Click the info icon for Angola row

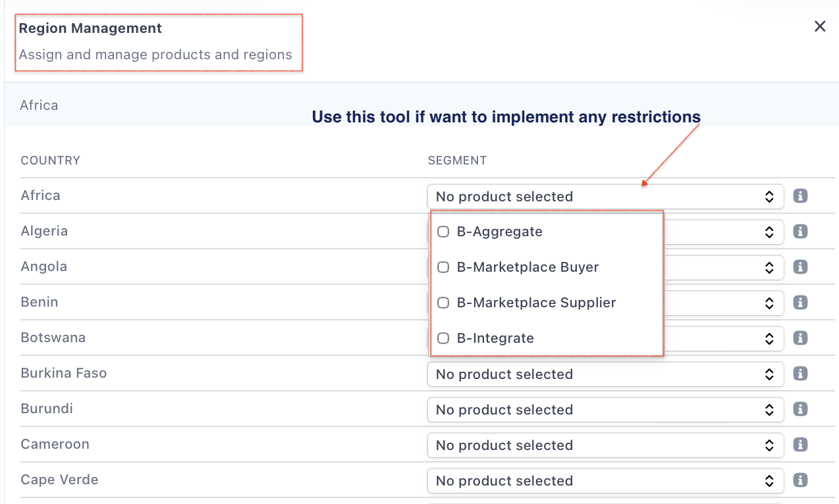tap(800, 267)
